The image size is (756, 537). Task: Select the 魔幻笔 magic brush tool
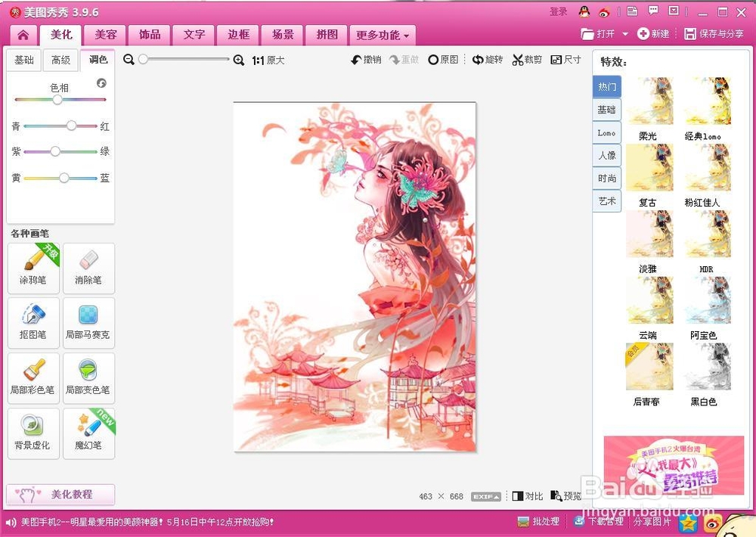click(x=88, y=433)
